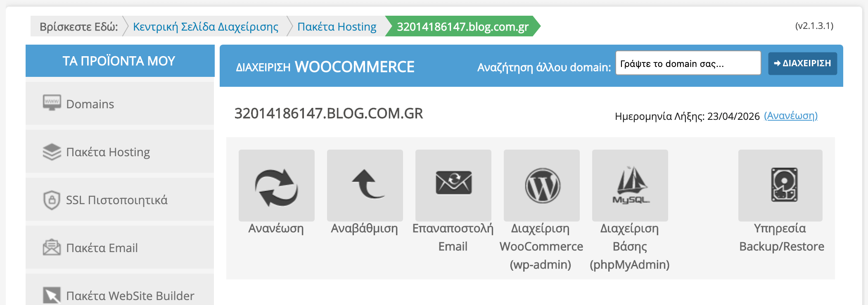The height and width of the screenshot is (305, 868).
Task: Click the WebSite Builder cursor icon
Action: (x=52, y=295)
